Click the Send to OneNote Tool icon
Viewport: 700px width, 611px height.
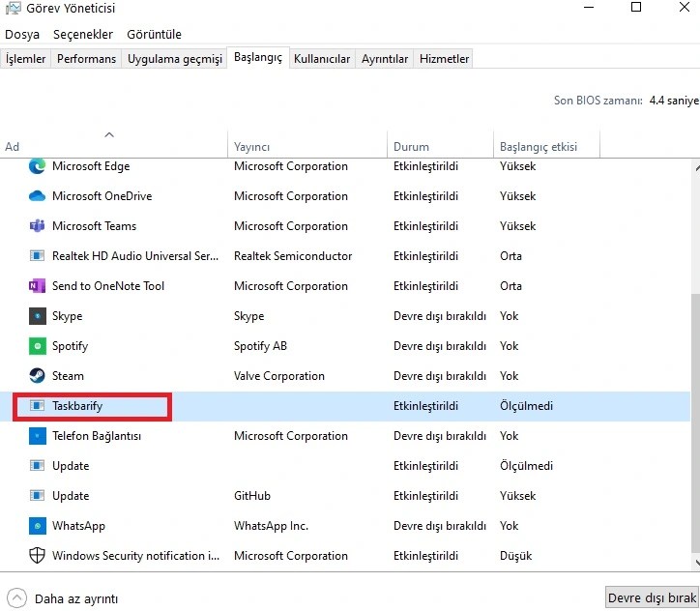click(37, 286)
